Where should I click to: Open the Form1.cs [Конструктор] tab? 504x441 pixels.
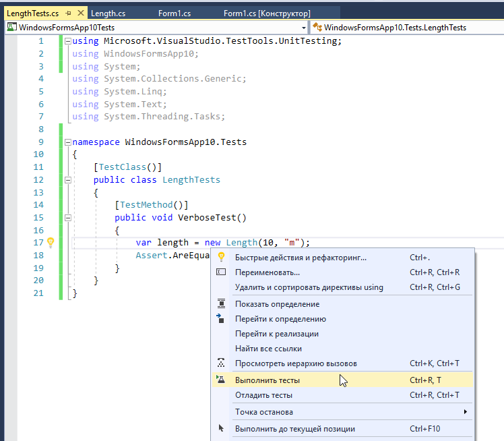pos(266,13)
